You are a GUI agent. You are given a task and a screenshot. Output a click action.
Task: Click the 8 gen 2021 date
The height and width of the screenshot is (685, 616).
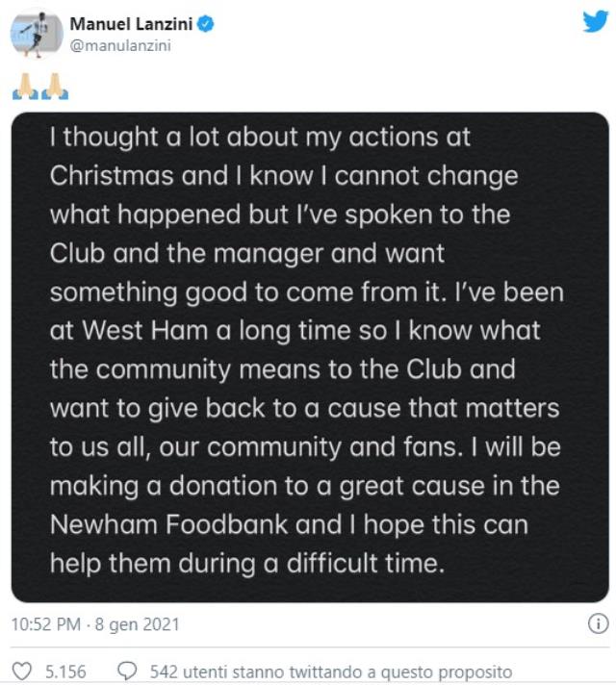pyautogui.click(x=137, y=624)
